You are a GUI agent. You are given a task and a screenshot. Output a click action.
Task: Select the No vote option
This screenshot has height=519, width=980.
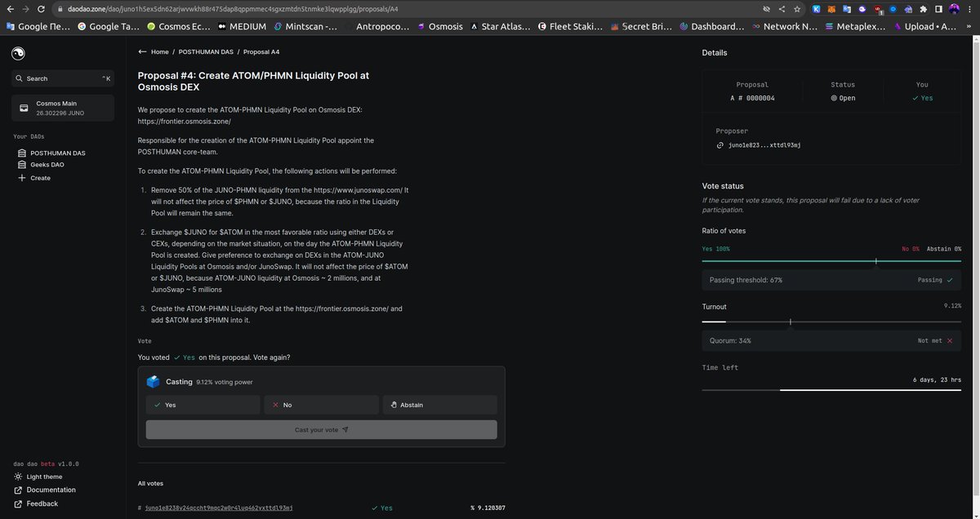click(x=322, y=405)
